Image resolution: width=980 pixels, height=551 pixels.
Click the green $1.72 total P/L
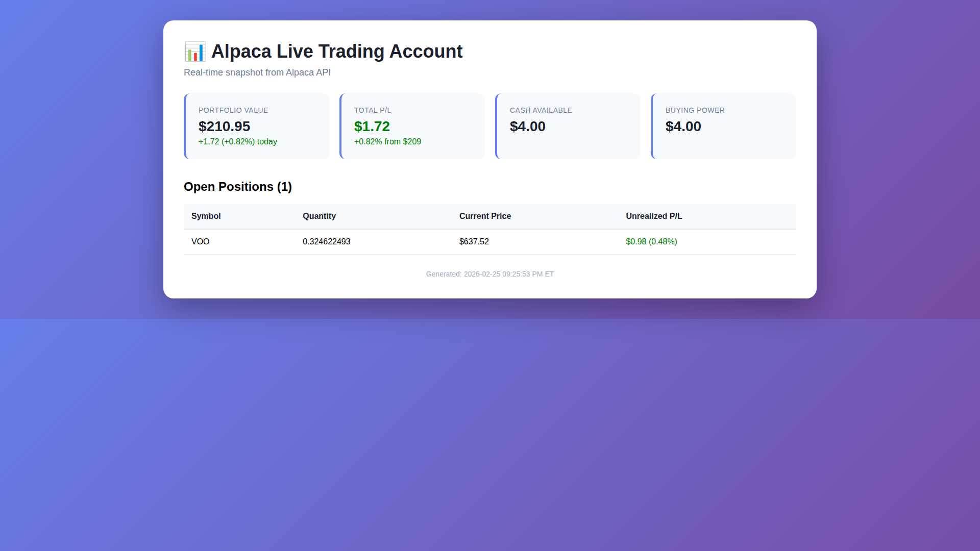[x=372, y=126]
